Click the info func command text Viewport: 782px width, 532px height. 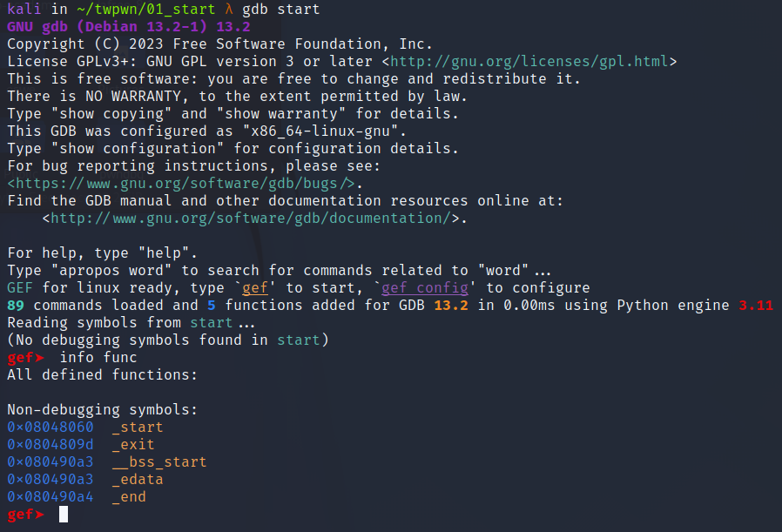pos(98,358)
